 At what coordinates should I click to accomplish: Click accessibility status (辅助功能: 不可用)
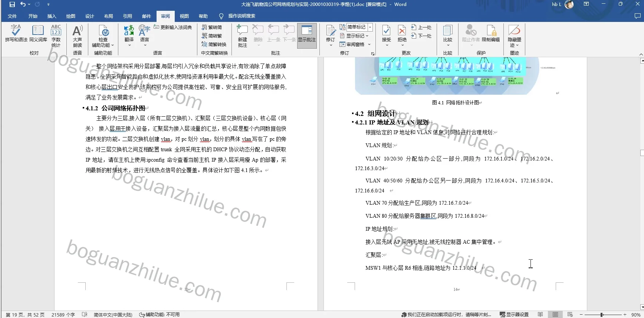pos(160,315)
